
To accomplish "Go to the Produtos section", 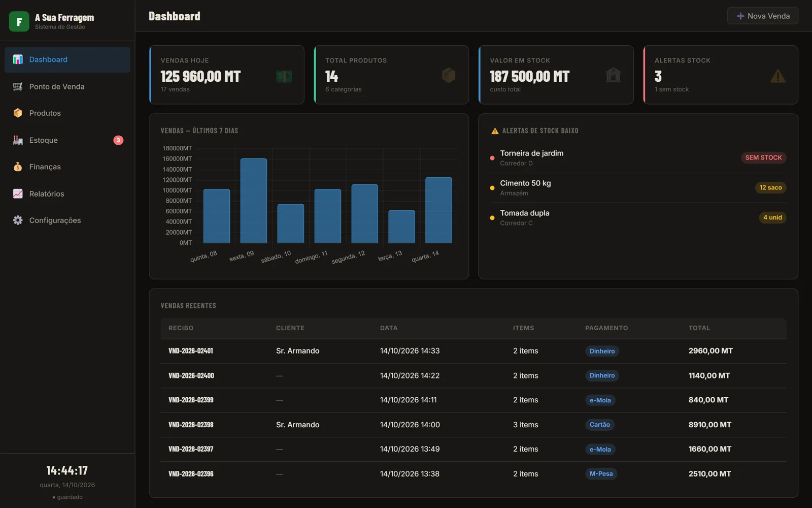I will pyautogui.click(x=67, y=113).
